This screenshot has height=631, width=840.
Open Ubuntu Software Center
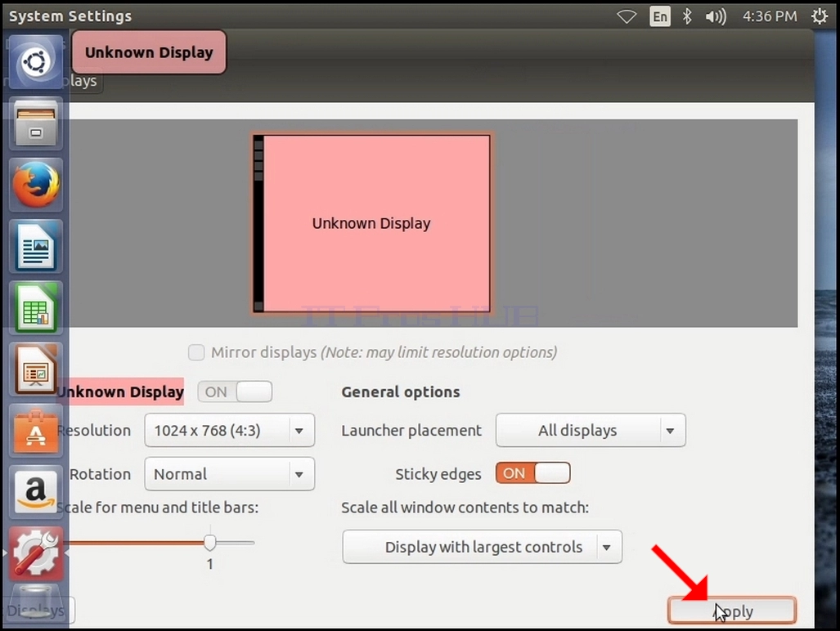click(36, 431)
